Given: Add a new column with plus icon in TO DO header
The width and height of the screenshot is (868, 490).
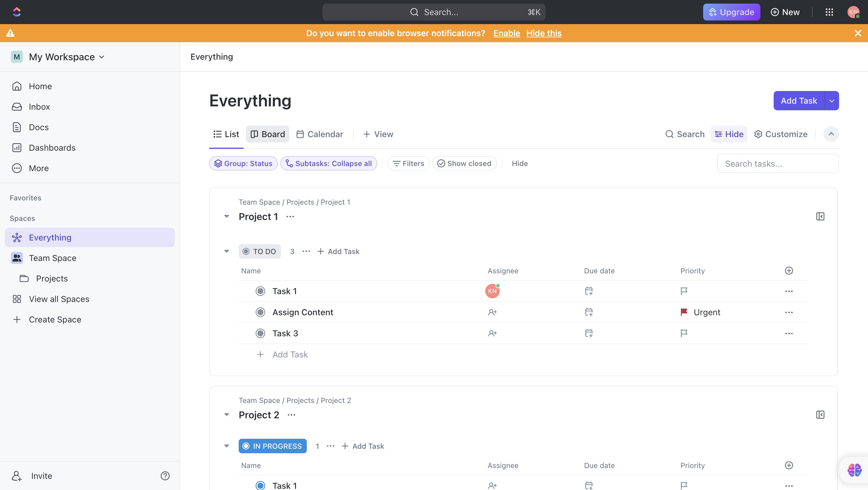Looking at the screenshot, I should tap(789, 271).
